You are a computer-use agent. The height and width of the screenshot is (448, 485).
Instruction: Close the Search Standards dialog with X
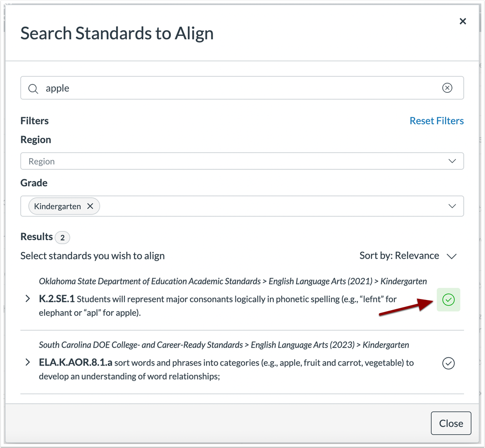(x=462, y=21)
